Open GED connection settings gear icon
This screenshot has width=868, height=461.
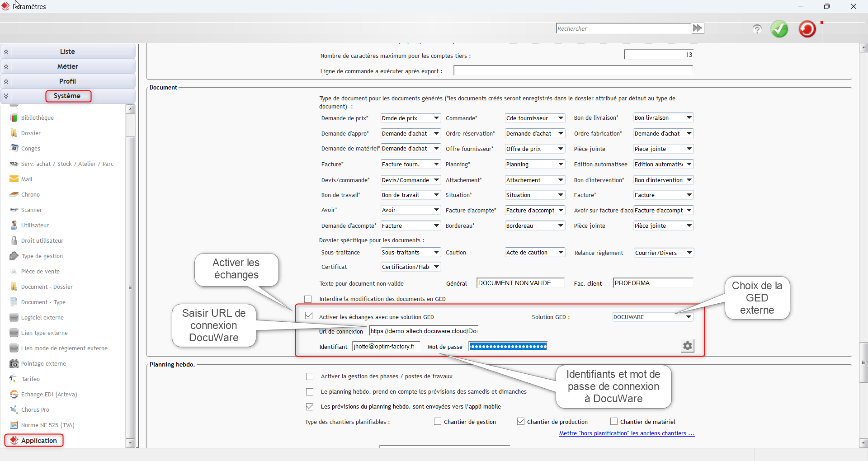coord(687,346)
